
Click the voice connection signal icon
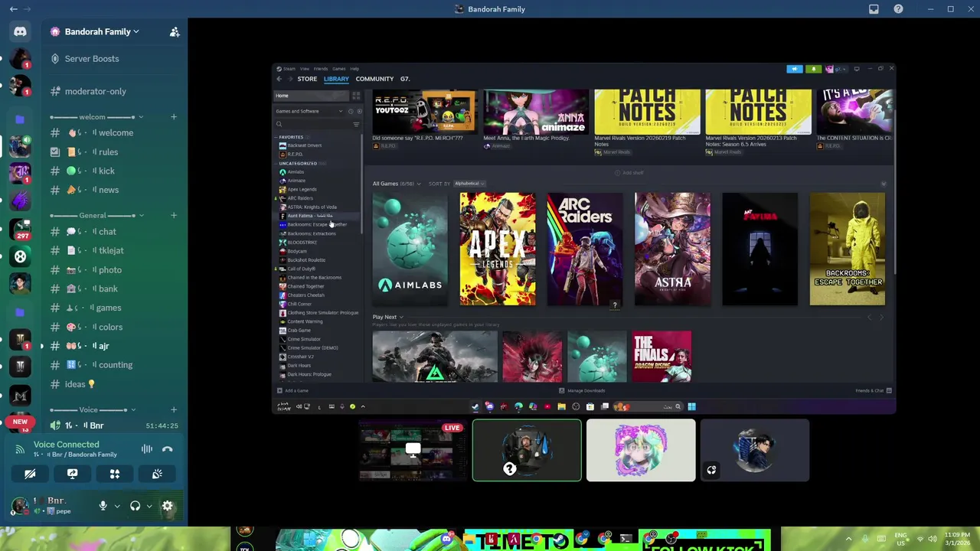[x=19, y=449]
